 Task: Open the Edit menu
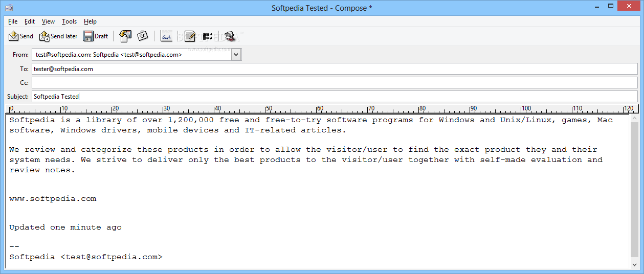[x=30, y=21]
